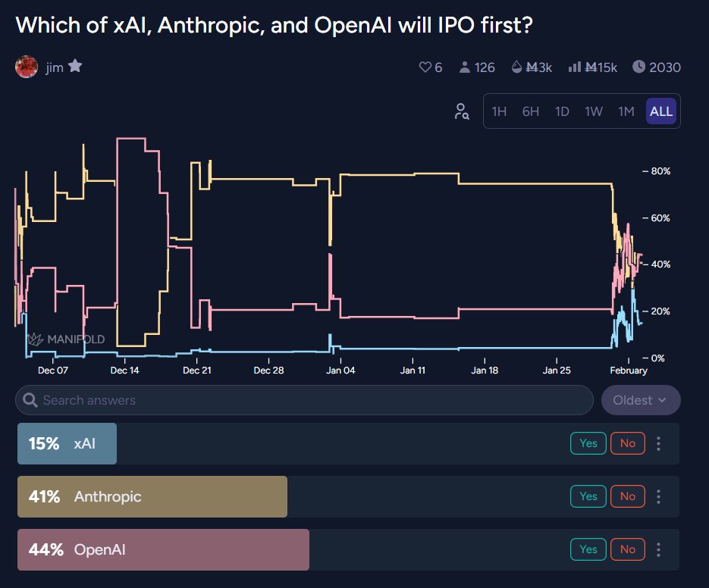The image size is (709, 588).
Task: Click the Ṁ3k liquidity value
Action: coord(539,67)
